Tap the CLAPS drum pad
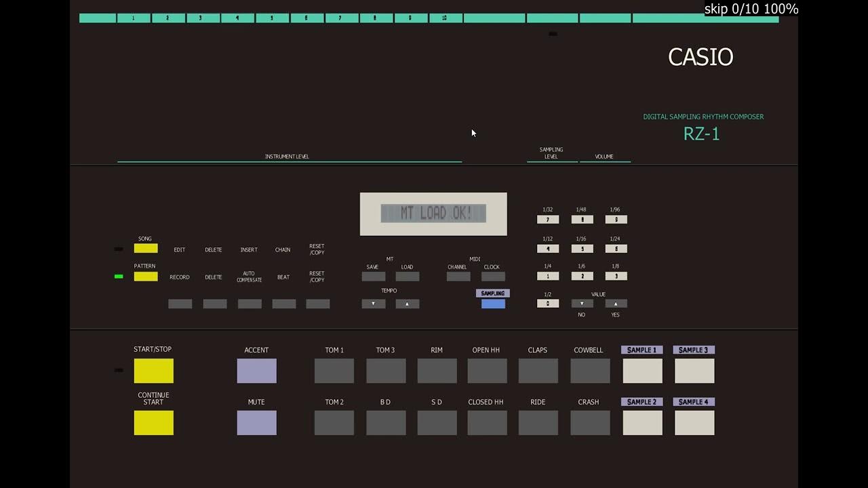Screen dimensions: 868x488 point(538,371)
